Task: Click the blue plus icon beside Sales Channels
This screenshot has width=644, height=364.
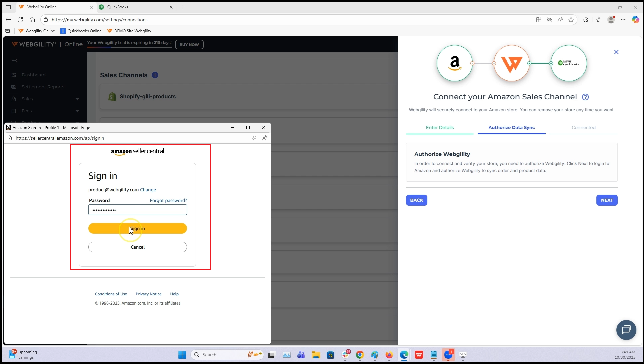Action: click(x=155, y=75)
